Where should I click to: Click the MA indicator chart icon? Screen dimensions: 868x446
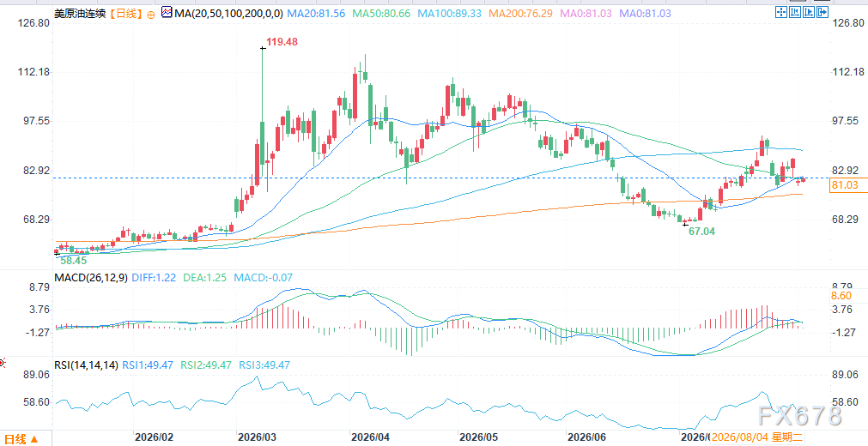[167, 12]
